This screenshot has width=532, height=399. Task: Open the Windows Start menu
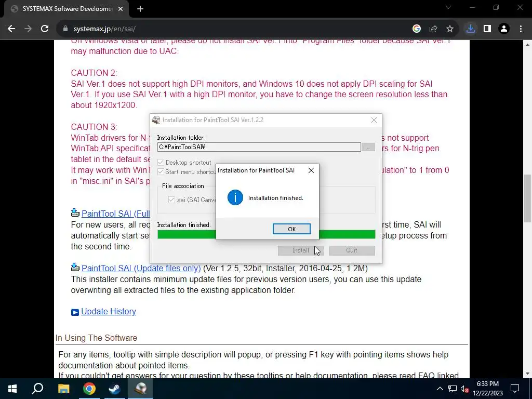[x=12, y=389]
